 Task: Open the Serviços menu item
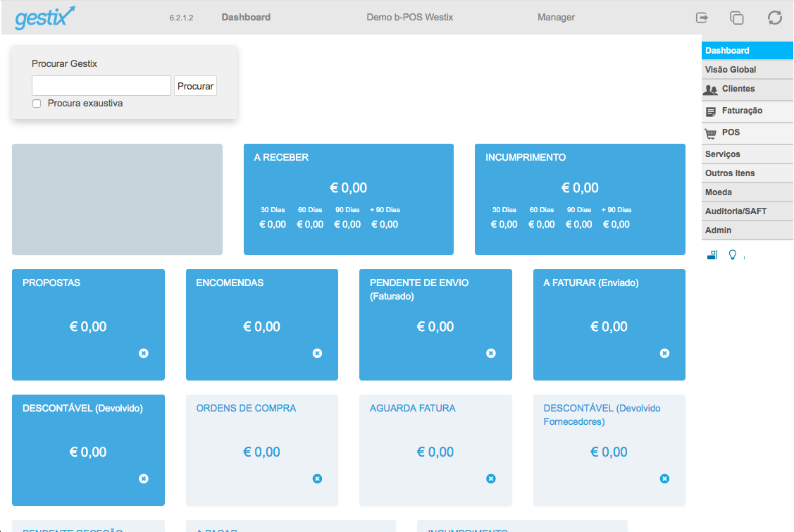748,154
